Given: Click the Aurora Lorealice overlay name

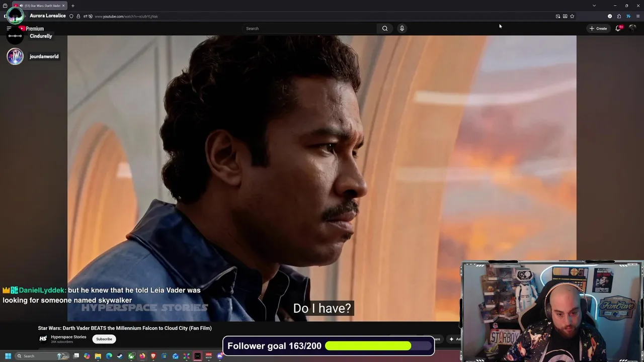Looking at the screenshot, I should click(48, 16).
